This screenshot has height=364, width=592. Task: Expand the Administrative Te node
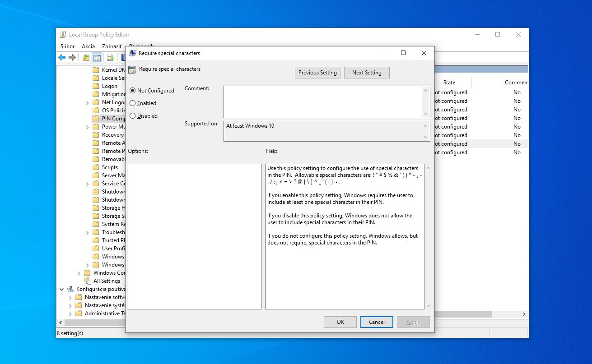(70, 314)
